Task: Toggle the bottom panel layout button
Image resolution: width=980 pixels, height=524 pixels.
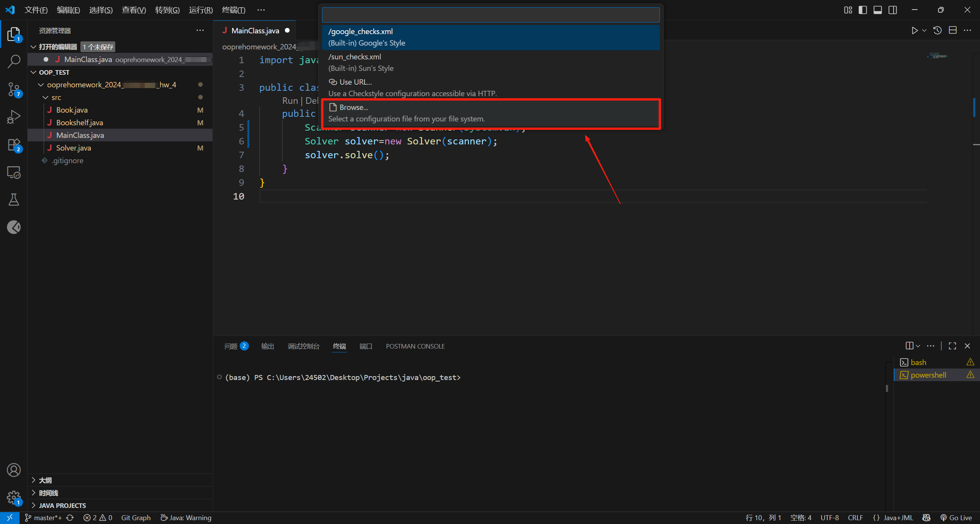Action: (878, 10)
